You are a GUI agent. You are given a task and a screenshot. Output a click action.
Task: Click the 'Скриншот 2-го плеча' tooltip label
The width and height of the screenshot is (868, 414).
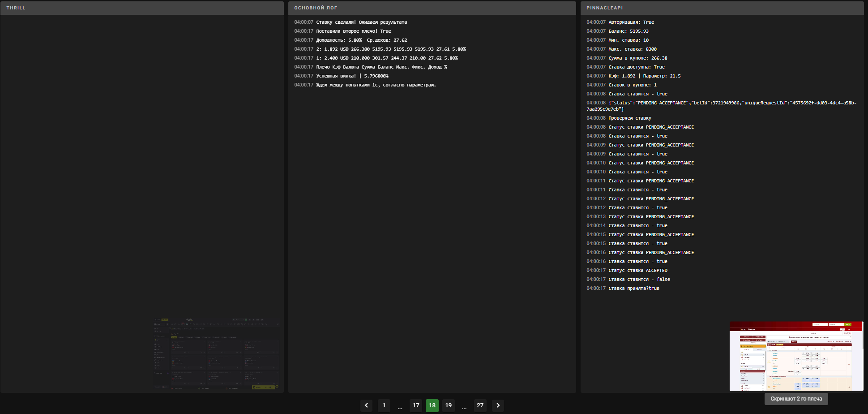tap(796, 399)
